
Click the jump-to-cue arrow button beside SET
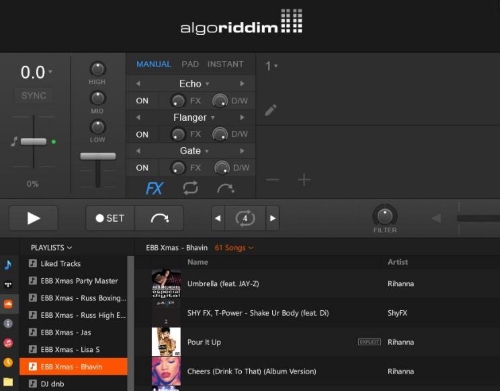tap(159, 218)
